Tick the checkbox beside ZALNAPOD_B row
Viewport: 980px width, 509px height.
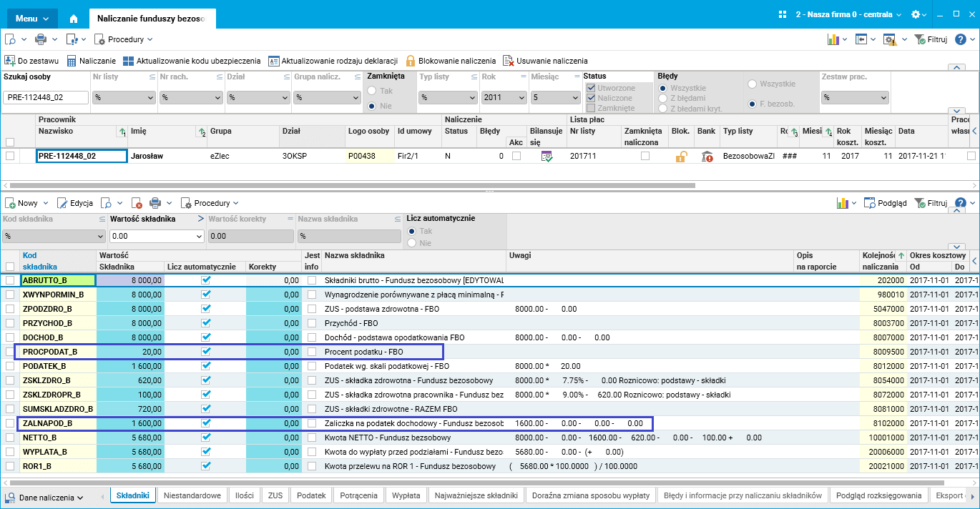(x=10, y=423)
